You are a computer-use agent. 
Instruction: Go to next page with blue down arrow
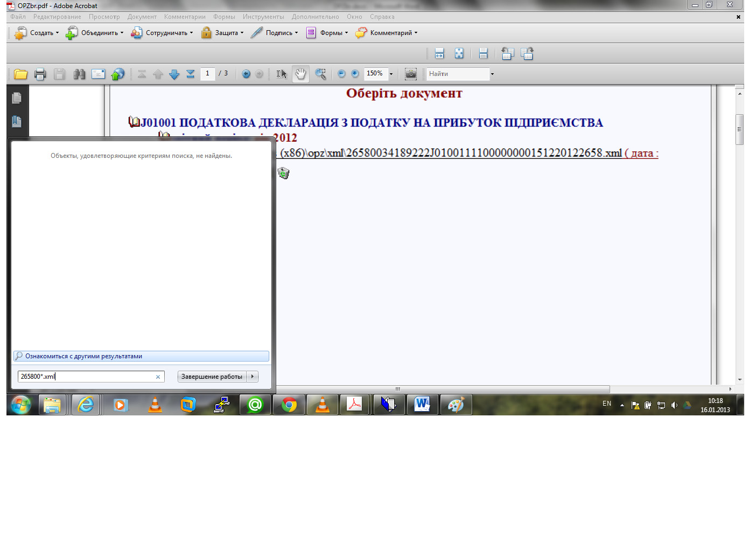click(174, 74)
